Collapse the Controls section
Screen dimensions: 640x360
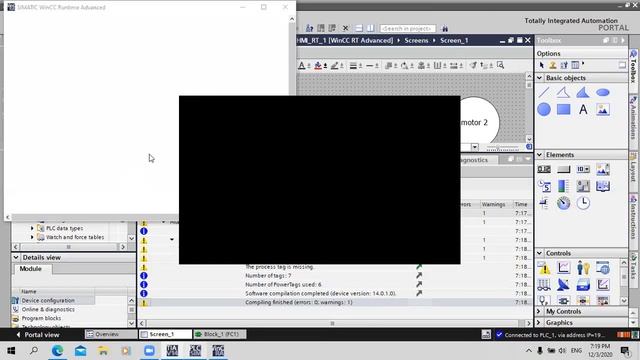(540, 253)
